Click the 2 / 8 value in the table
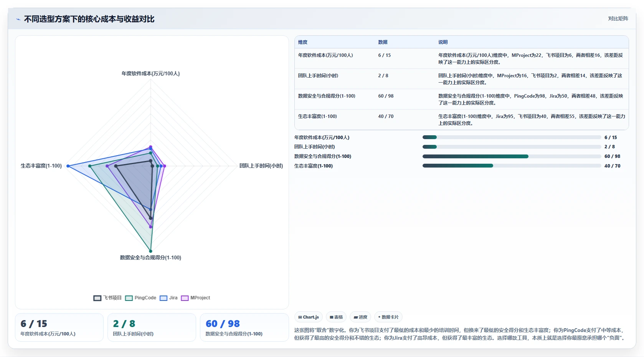Image resolution: width=644 pixels, height=357 pixels. [383, 76]
